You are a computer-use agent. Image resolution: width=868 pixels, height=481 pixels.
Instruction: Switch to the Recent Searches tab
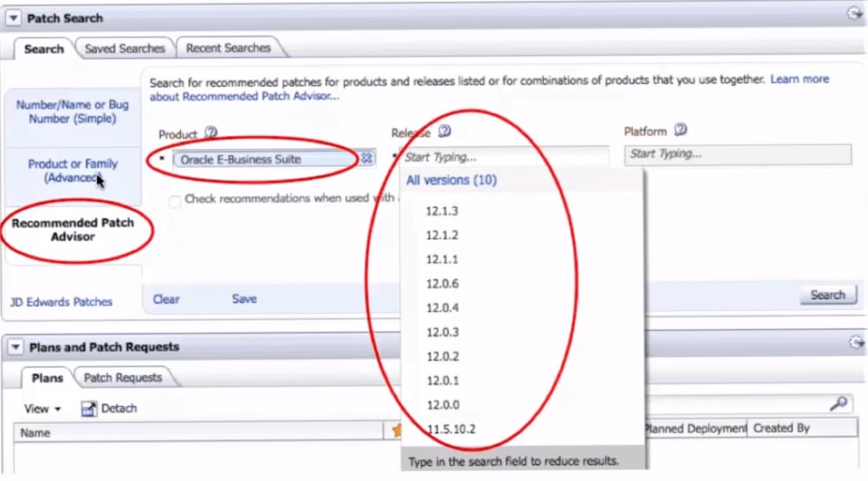228,48
